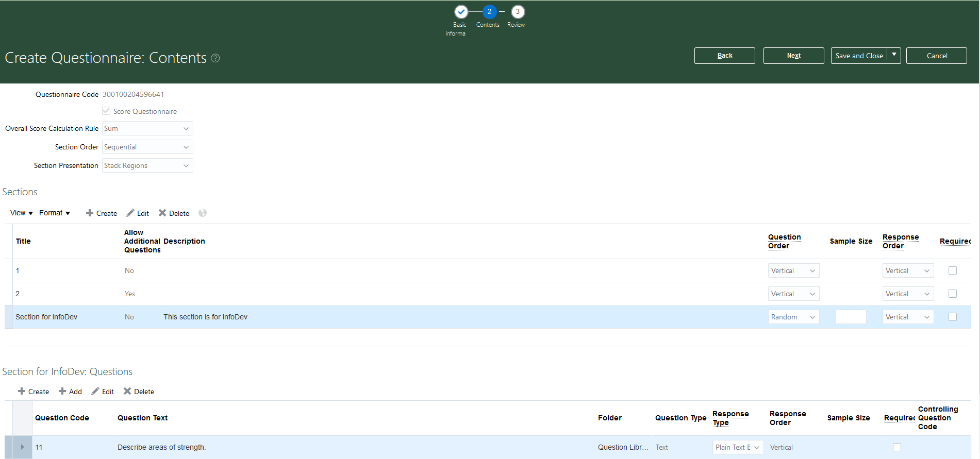This screenshot has width=980, height=459.
Task: Click question code 11 cell
Action: 39,447
